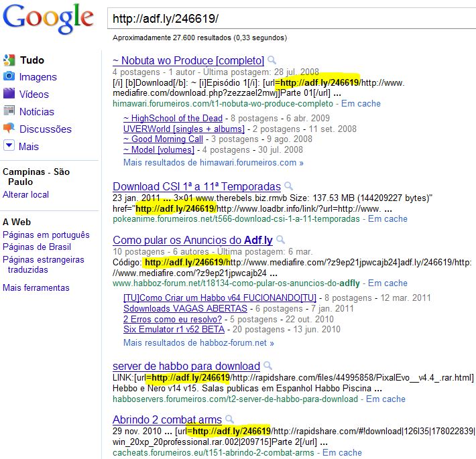Click the himawari.forumeiros.com green URL

(223, 104)
